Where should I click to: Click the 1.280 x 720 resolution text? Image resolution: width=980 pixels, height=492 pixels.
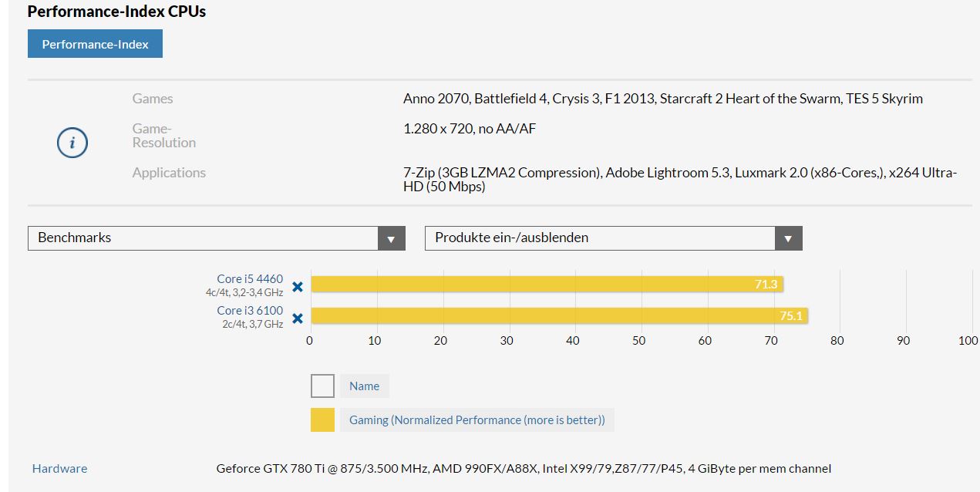point(470,129)
